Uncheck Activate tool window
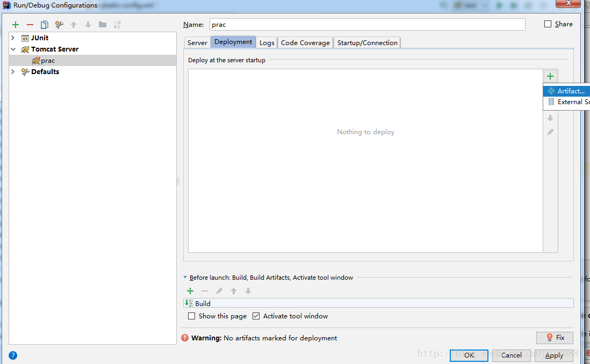The width and height of the screenshot is (590, 364). click(x=256, y=316)
